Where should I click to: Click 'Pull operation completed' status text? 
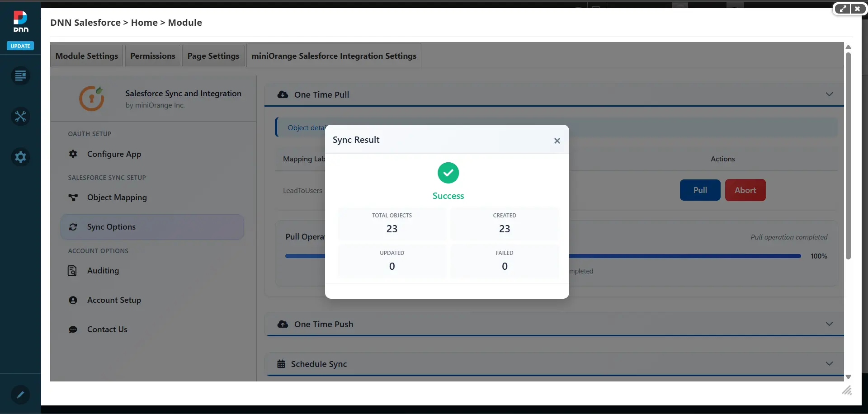[789, 237]
